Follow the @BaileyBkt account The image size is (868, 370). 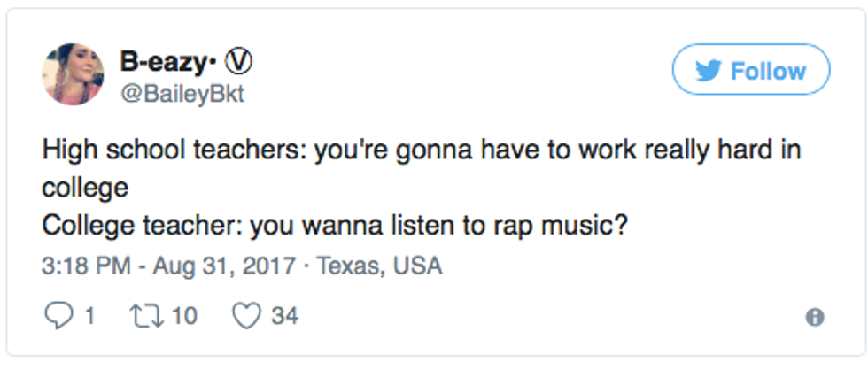coord(751,70)
